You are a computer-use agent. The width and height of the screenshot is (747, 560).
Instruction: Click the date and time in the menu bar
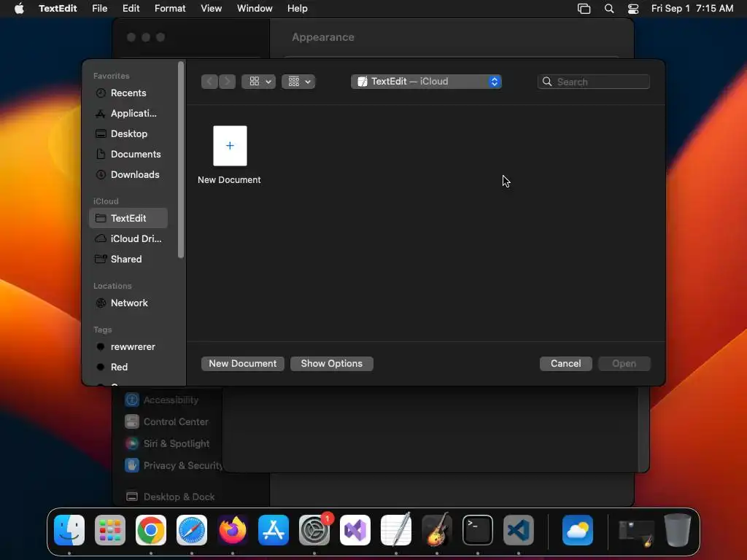pos(692,9)
